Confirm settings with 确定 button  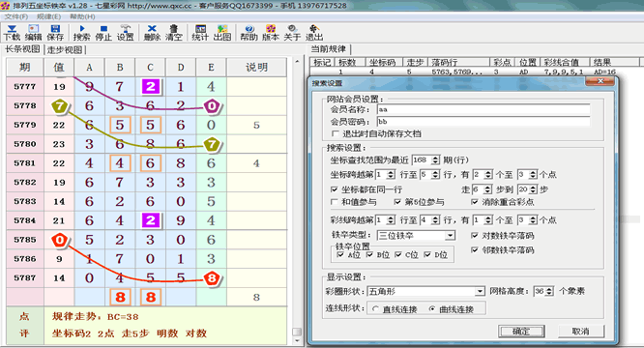pyautogui.click(x=521, y=332)
